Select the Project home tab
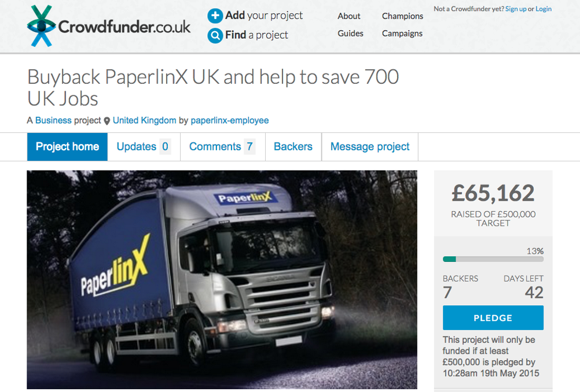 click(x=67, y=147)
